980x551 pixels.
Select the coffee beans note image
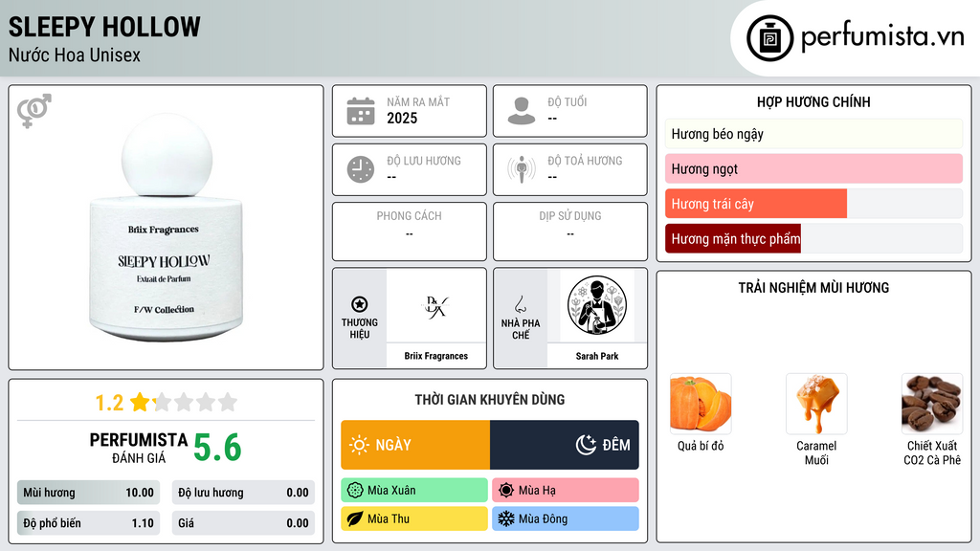[932, 404]
